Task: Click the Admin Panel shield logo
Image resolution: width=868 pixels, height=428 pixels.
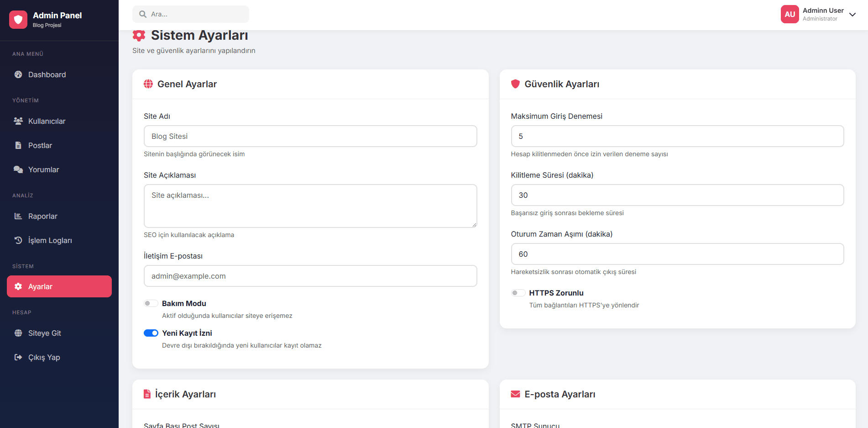Action: point(18,19)
